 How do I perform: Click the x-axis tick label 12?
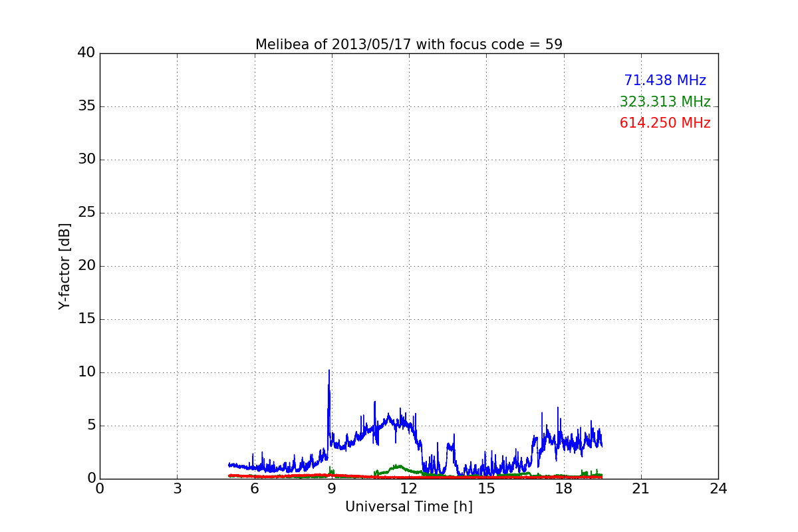[409, 489]
